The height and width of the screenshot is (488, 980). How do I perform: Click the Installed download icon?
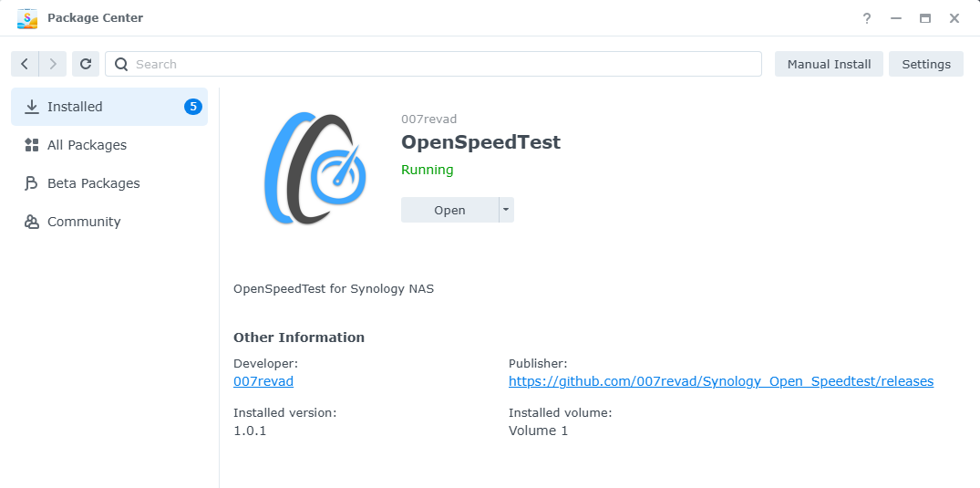coord(32,107)
